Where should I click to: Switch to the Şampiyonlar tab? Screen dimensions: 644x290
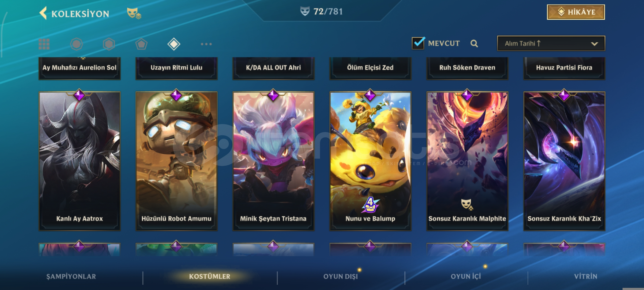click(71, 277)
